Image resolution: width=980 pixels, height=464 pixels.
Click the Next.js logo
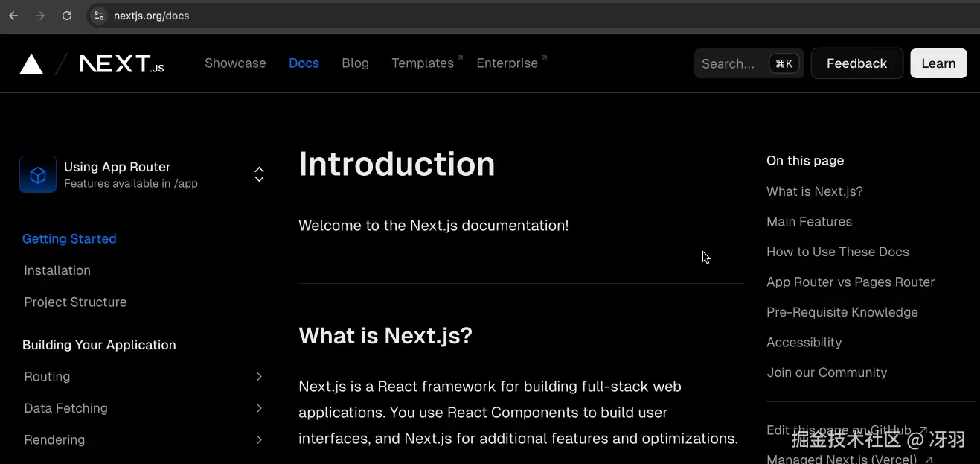[x=122, y=64]
